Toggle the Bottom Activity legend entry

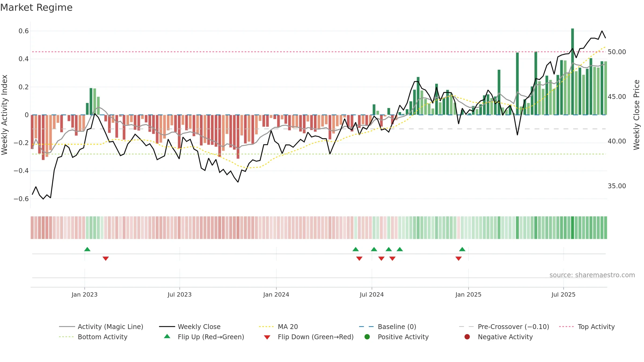pyautogui.click(x=93, y=337)
